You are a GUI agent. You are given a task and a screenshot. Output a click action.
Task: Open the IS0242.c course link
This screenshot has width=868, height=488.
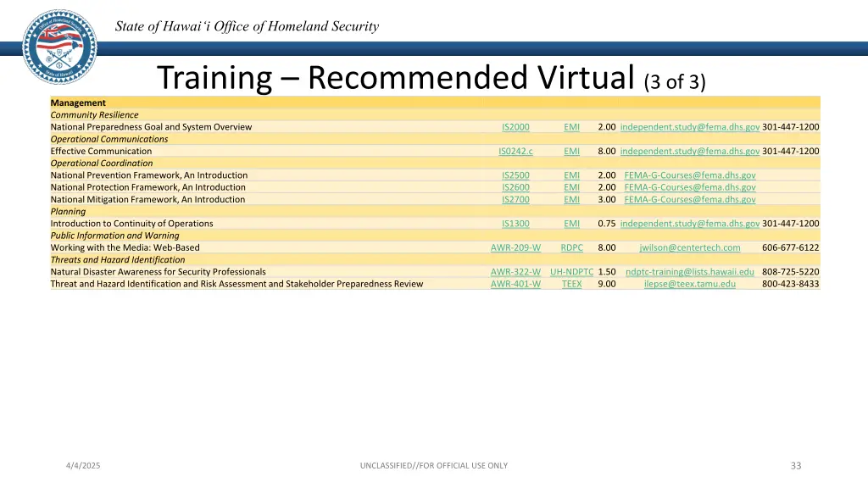(515, 152)
